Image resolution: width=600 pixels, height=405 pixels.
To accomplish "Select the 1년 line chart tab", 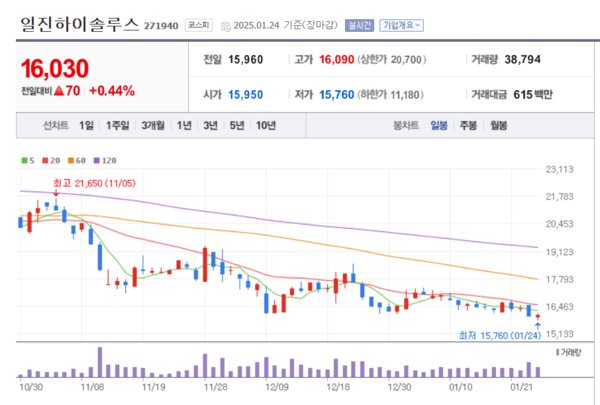I will 184,125.
